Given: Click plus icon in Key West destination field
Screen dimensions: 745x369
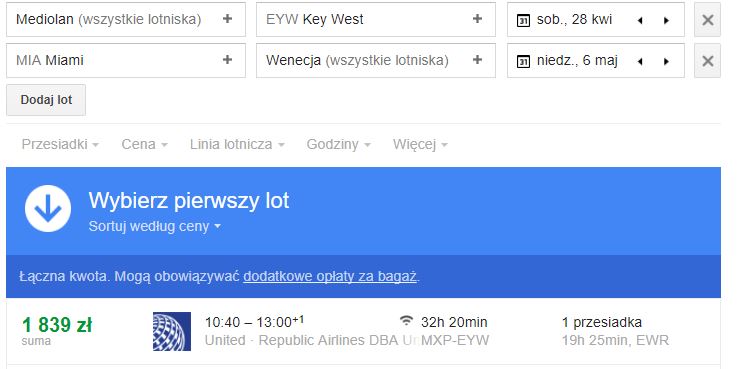Looking at the screenshot, I should [478, 19].
